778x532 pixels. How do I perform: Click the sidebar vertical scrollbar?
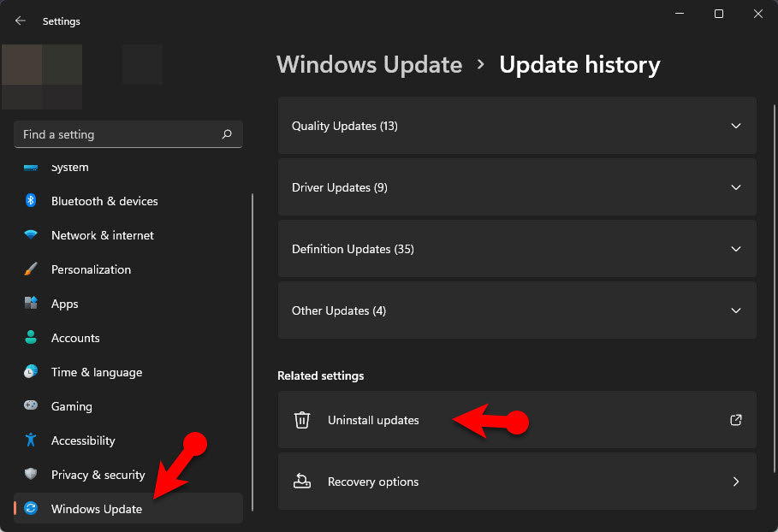[252, 352]
